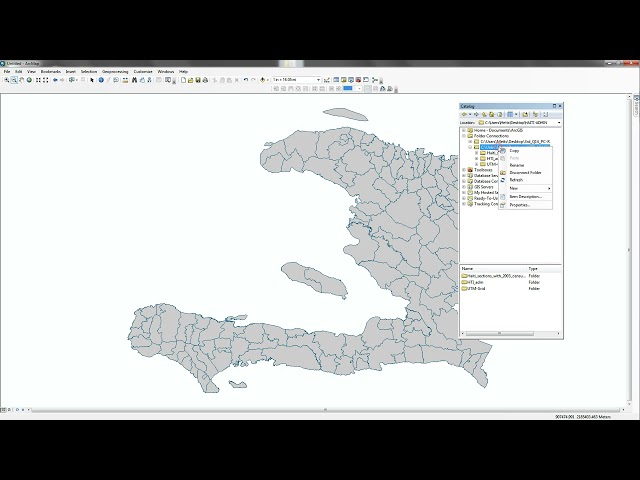Open the Geoprocessing menu
The image size is (640, 480).
coord(115,71)
